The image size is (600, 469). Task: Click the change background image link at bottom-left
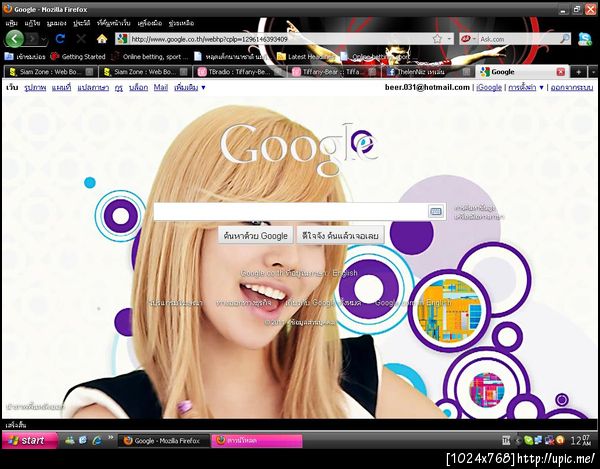tap(35, 407)
